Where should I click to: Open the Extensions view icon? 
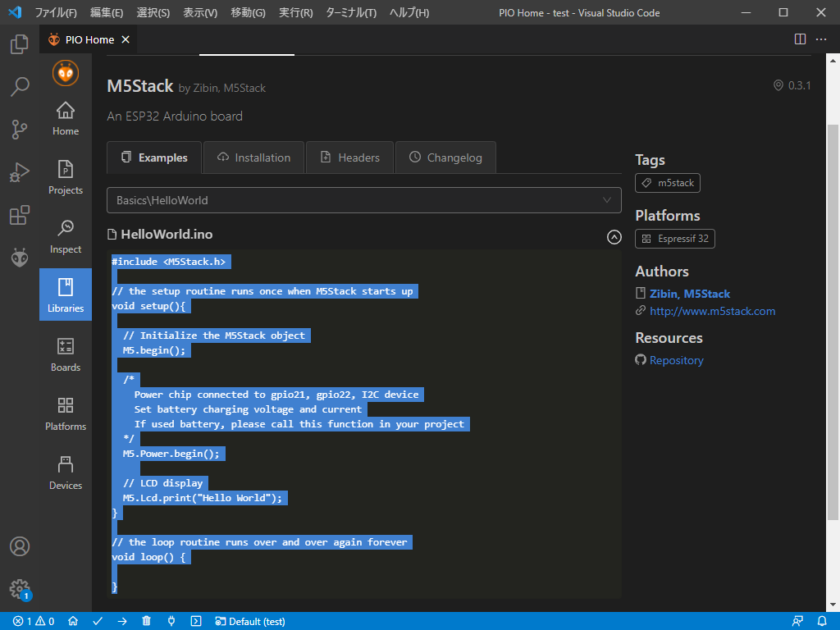pyautogui.click(x=19, y=215)
